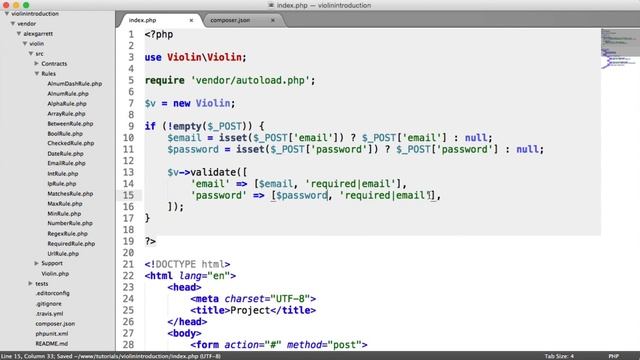Screen dimensions: 640x360
Task: Expand the tests folder
Action: coord(31,283)
